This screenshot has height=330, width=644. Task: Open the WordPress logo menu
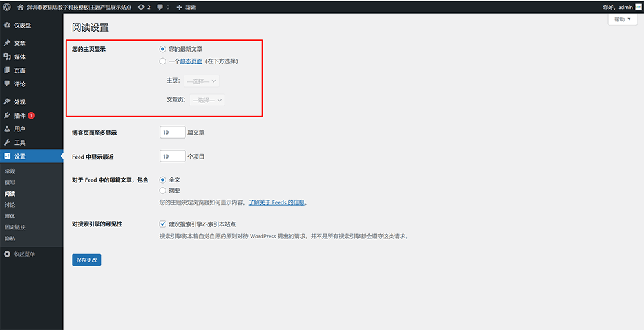(x=7, y=7)
